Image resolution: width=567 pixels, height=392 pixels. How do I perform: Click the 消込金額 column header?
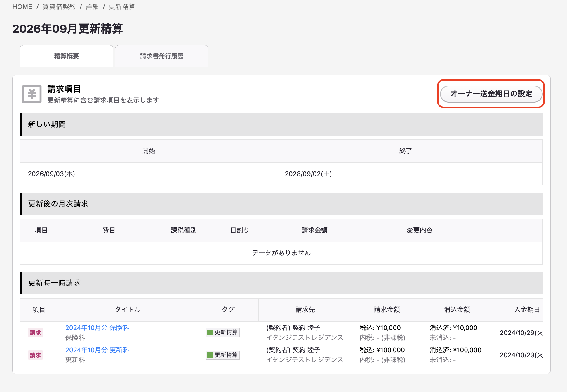[x=457, y=310]
